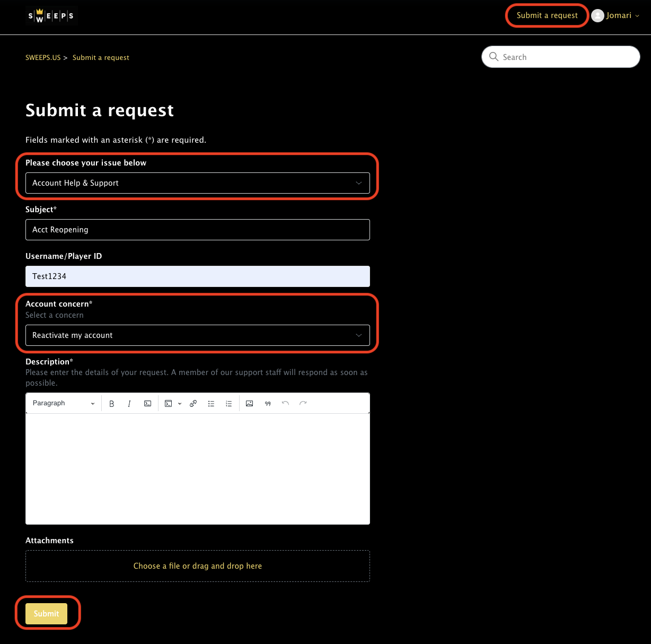
Task: Insert a hyperlink using the link icon
Action: click(x=193, y=403)
